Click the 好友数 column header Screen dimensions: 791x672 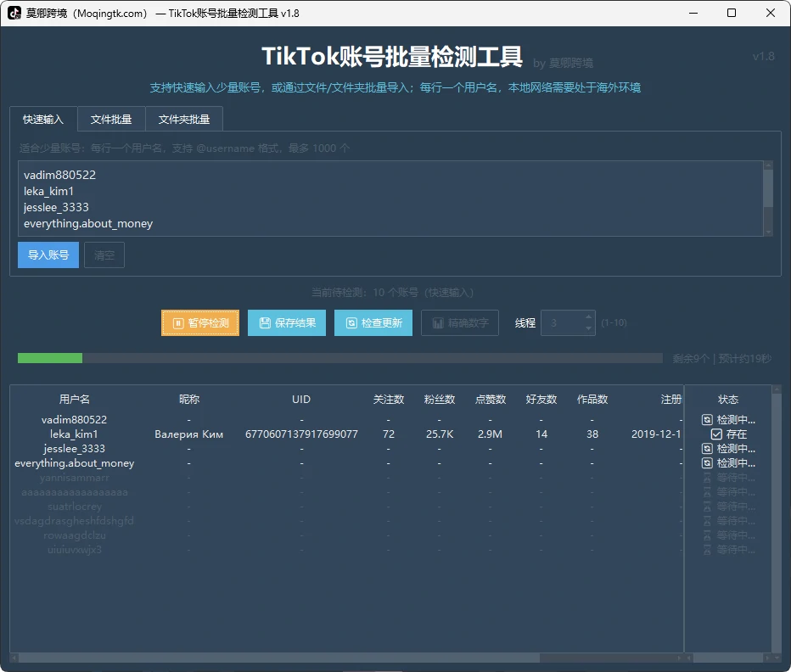[541, 400]
